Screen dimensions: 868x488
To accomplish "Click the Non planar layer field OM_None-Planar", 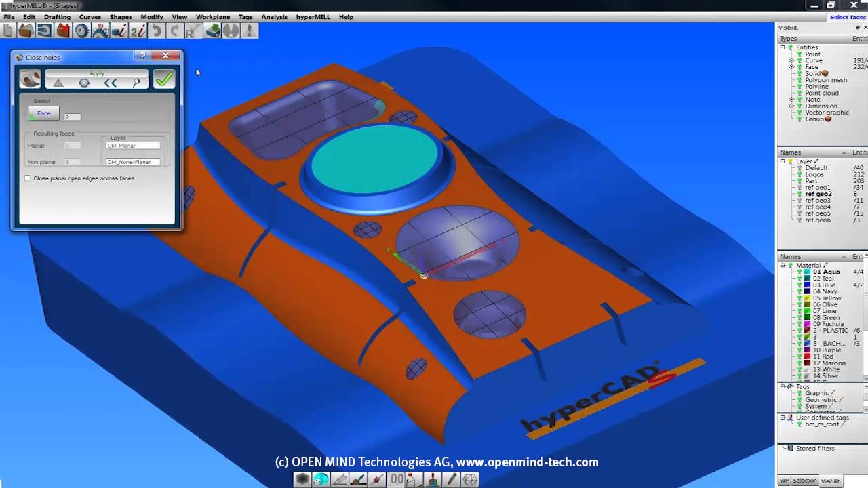I will pos(133,162).
